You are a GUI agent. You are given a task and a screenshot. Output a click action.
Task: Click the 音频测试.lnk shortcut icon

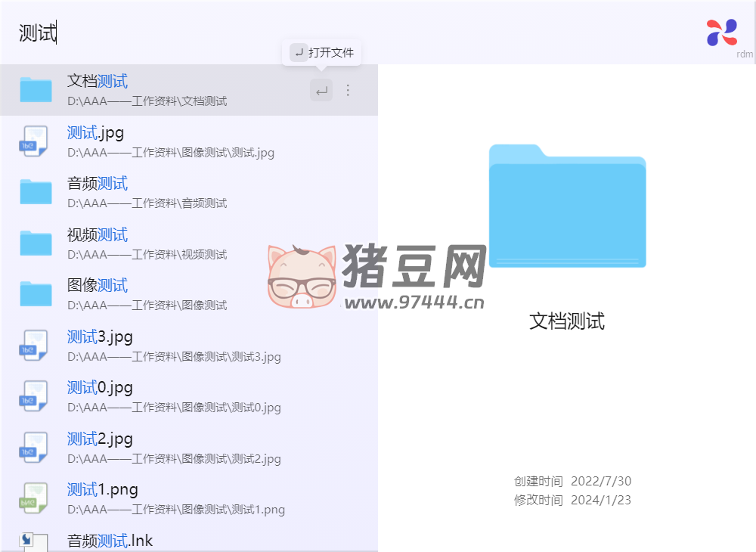coord(34,541)
